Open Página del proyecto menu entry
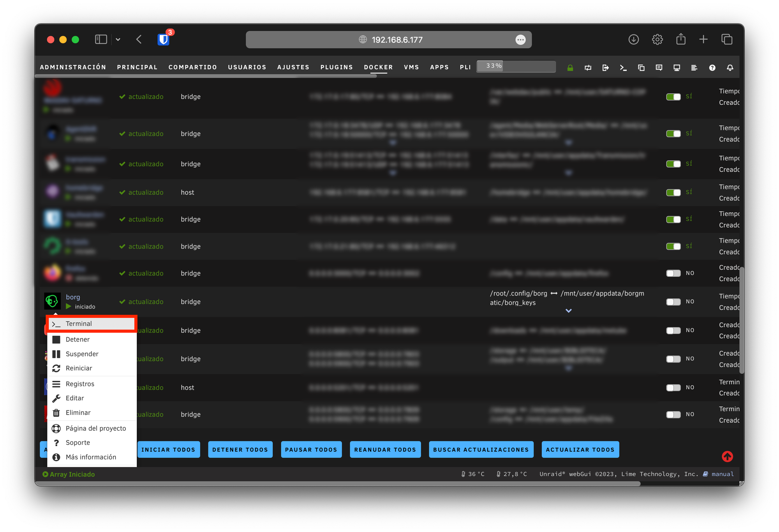The image size is (779, 532). [x=92, y=428]
